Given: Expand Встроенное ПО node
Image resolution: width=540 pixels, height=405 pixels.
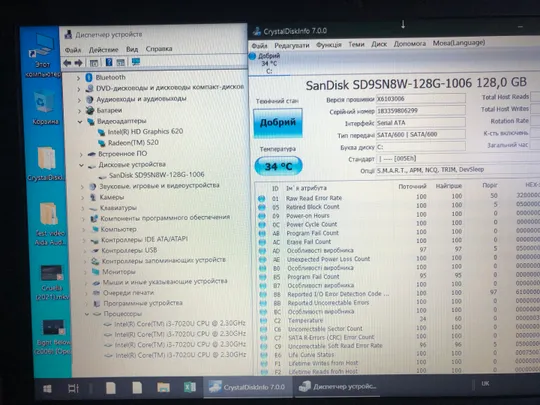Looking at the screenshot, I should tap(81, 154).
